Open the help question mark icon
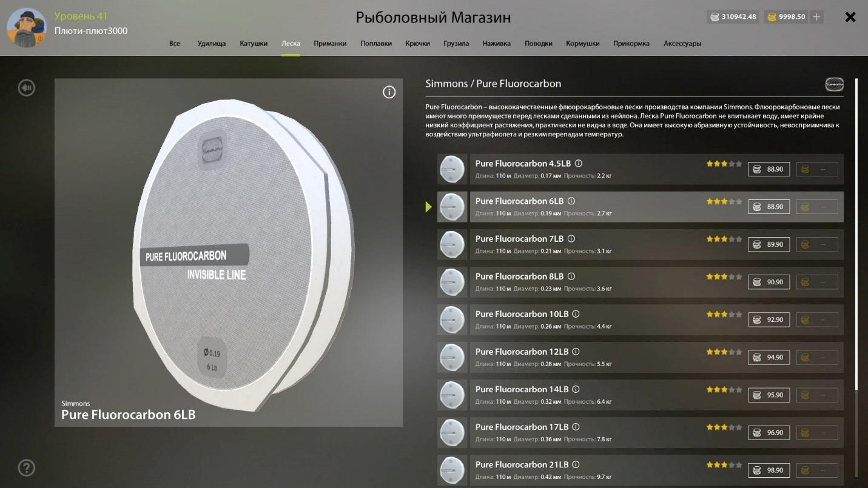 click(26, 468)
